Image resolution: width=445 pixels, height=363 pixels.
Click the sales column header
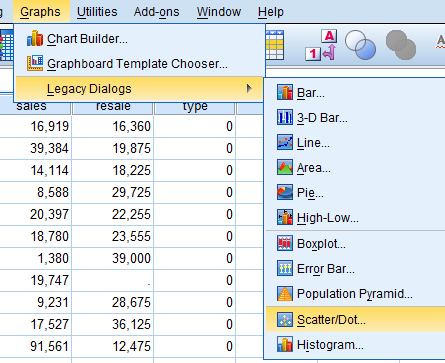click(35, 108)
